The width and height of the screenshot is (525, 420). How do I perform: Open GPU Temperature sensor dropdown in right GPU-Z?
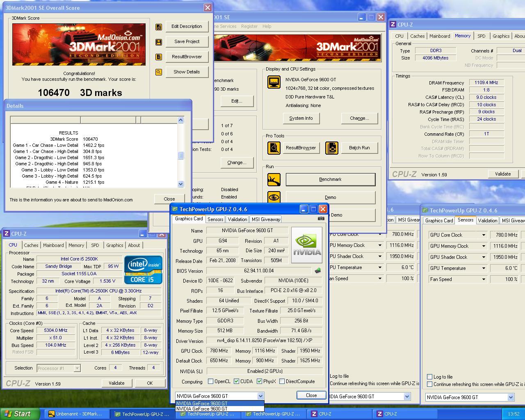484,268
